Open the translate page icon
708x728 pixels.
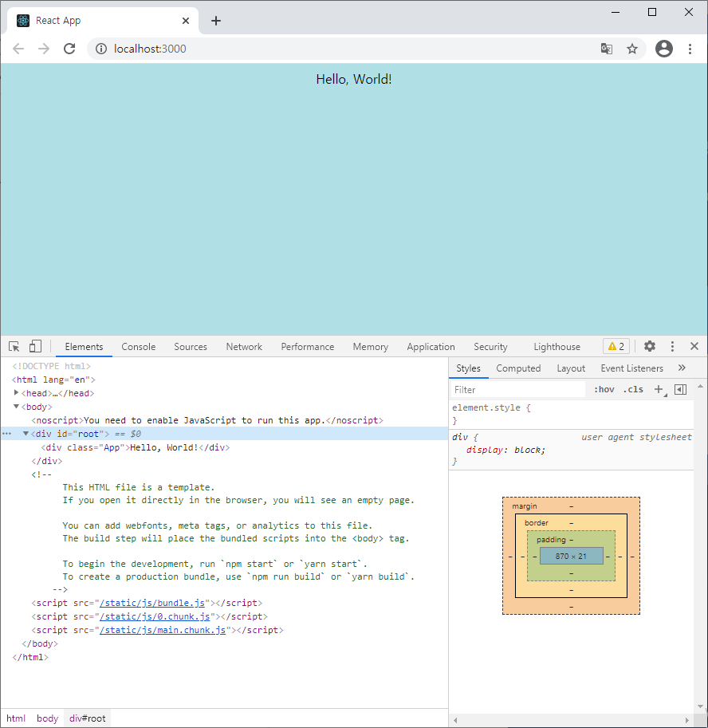point(606,49)
